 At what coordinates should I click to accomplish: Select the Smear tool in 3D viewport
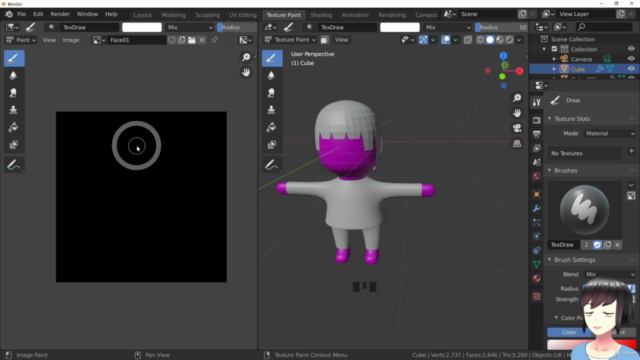(x=271, y=93)
